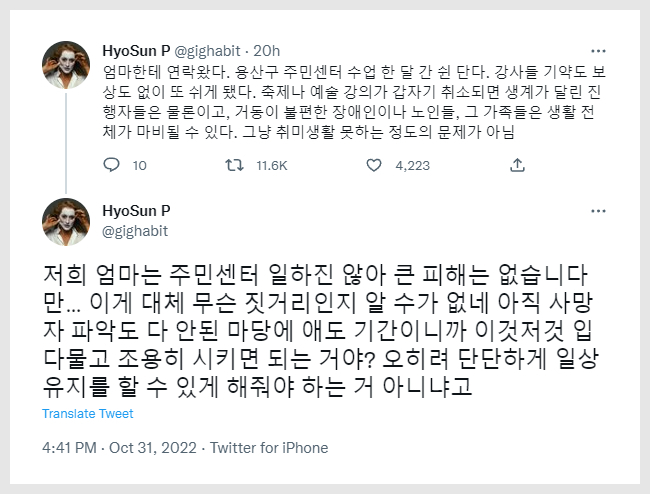This screenshot has width=650, height=494.
Task: Open HyoSun P's profile from the top tweet name
Action: point(136,50)
